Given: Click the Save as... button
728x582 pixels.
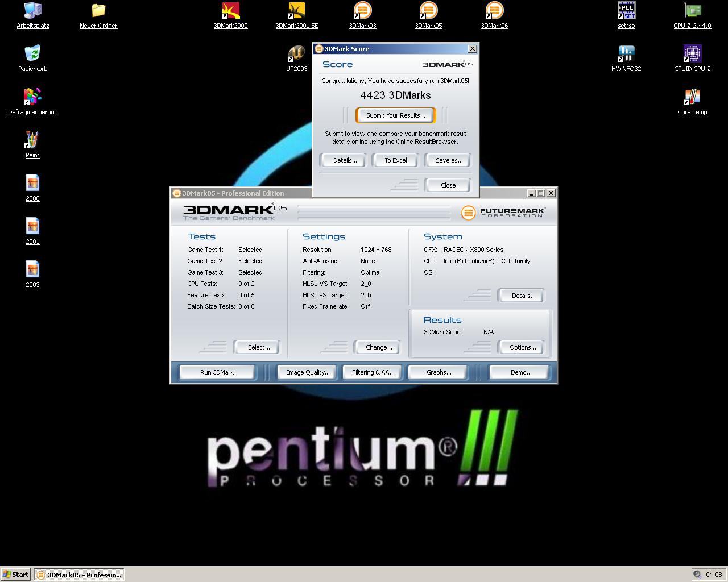Looking at the screenshot, I should click(449, 160).
